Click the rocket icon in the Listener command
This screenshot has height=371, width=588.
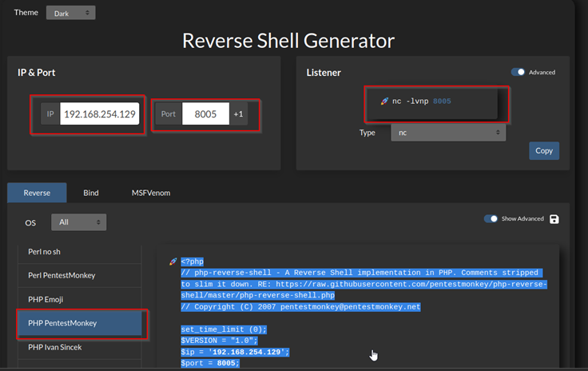(x=384, y=102)
